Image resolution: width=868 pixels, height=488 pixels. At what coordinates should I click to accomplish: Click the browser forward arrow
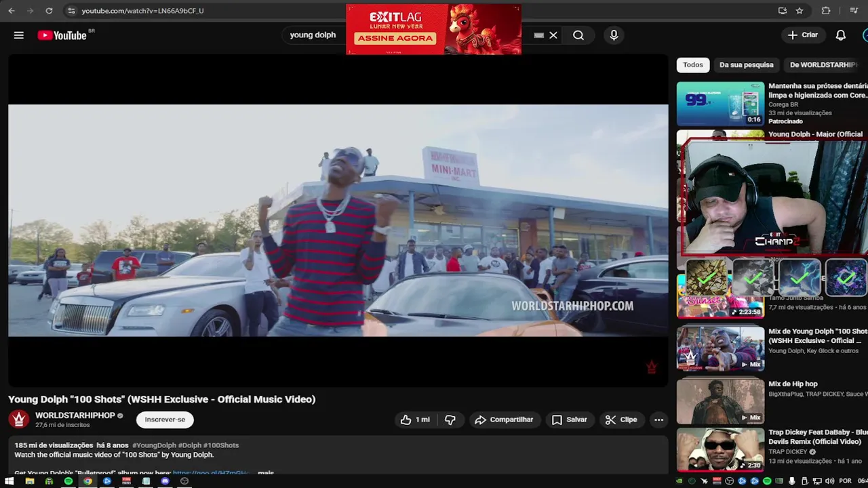pos(30,11)
